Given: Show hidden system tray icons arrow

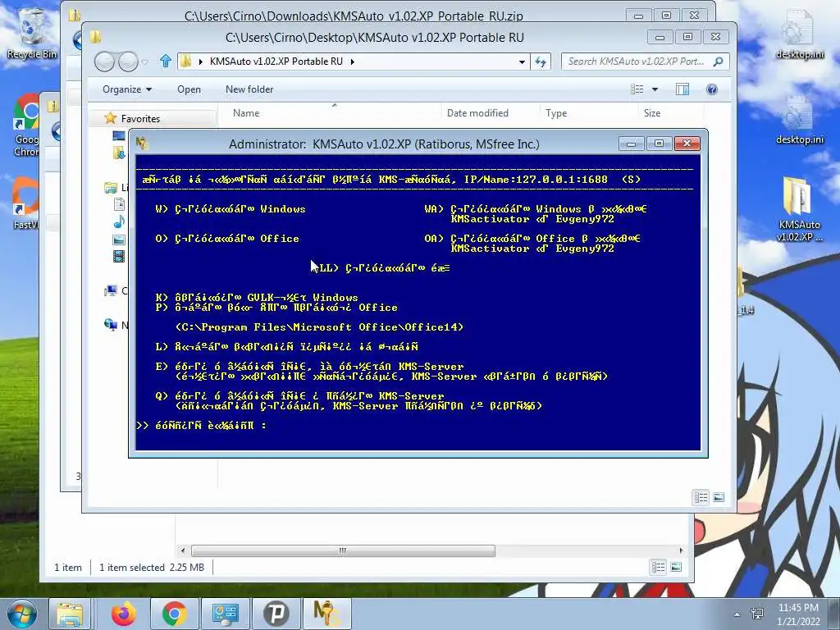Looking at the screenshot, I should click(737, 614).
